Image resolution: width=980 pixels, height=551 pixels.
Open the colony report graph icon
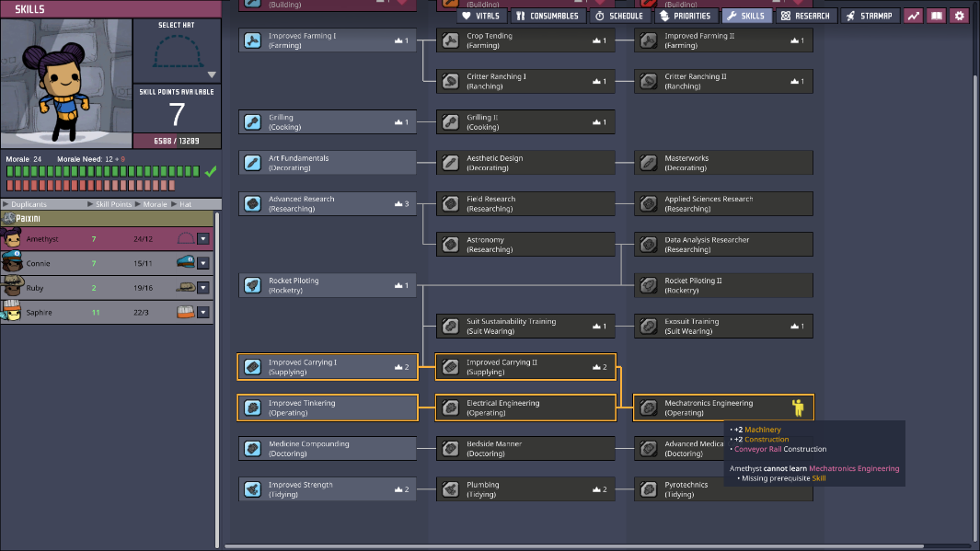coord(913,16)
